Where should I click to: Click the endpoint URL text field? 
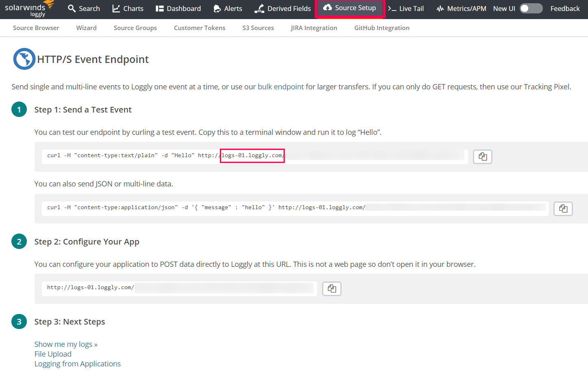pyautogui.click(x=179, y=288)
